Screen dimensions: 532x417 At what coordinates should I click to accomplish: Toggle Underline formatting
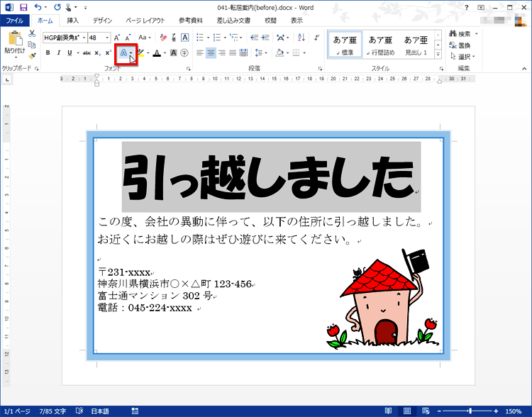[70, 53]
